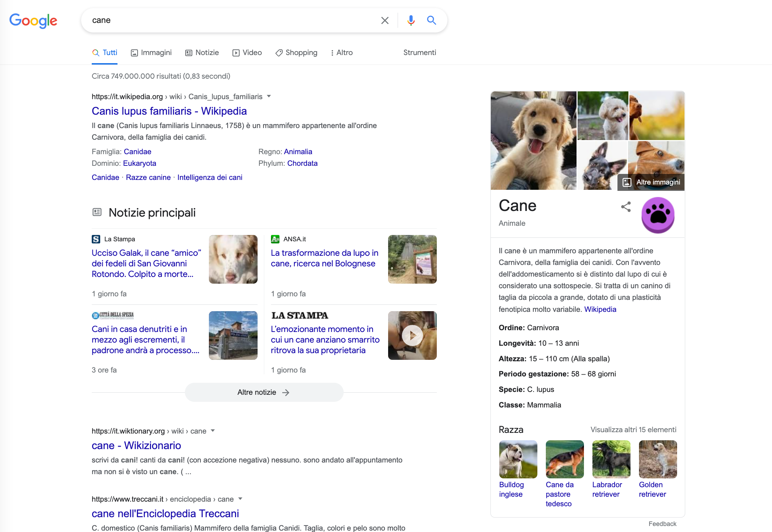Open the Cane da pastore tedesco thumbnail
The width and height of the screenshot is (772, 532).
tap(565, 459)
